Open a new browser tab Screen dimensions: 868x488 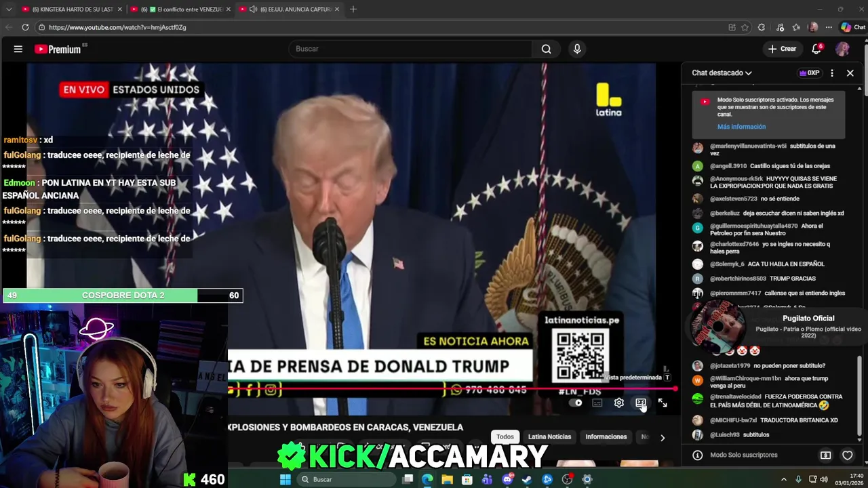coord(353,9)
